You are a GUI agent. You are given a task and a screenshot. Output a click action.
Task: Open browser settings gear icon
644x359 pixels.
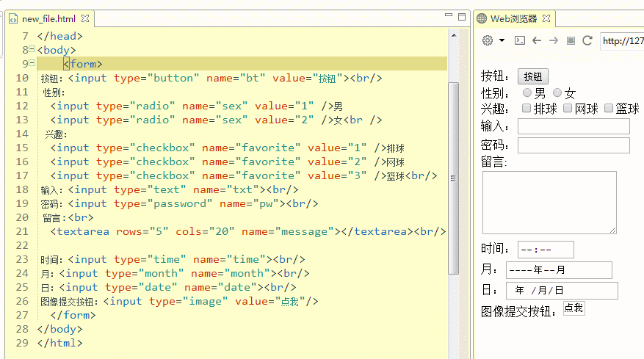(488, 40)
